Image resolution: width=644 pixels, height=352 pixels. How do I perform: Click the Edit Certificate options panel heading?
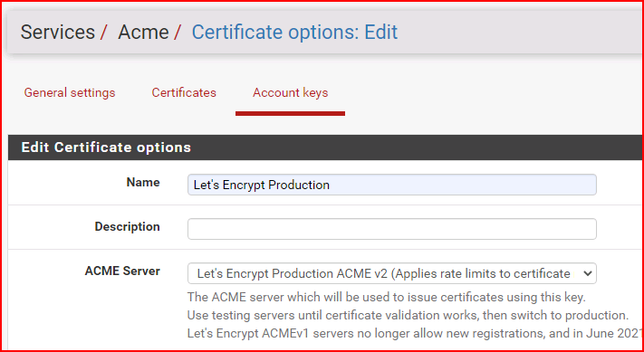coord(106,147)
